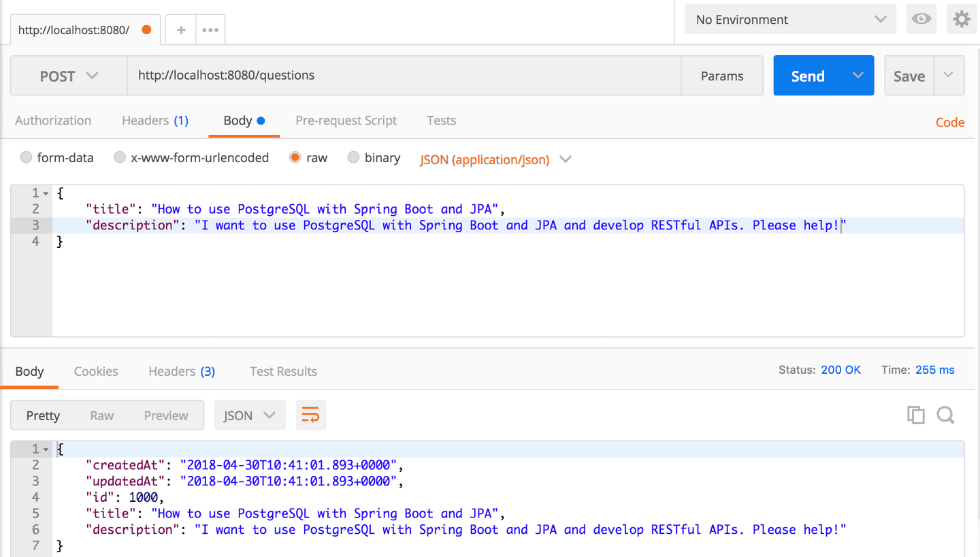Viewport: 980px width, 557px height.
Task: Choose the binary body type
Action: click(x=353, y=158)
